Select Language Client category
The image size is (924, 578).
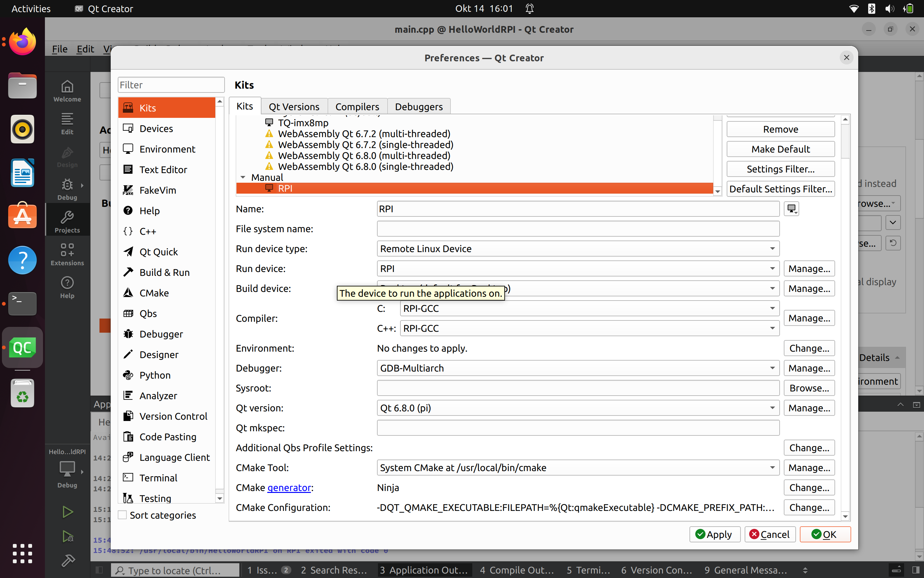click(167, 457)
